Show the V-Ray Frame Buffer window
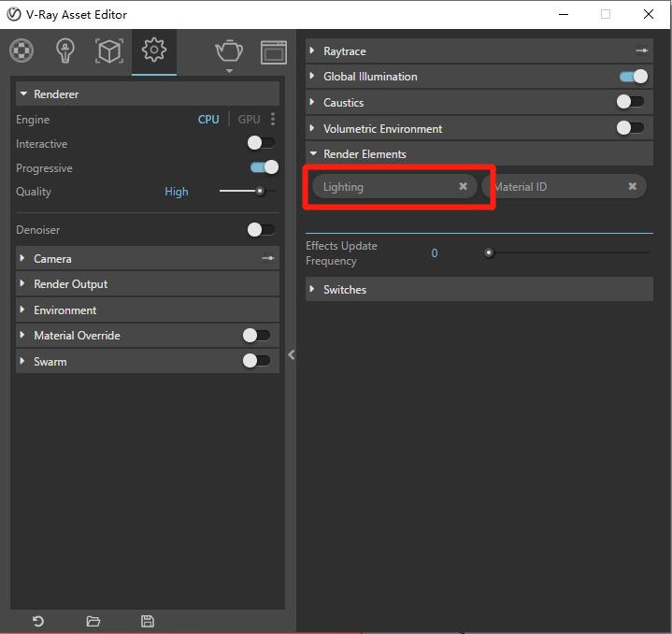This screenshot has height=634, width=672. 274,52
